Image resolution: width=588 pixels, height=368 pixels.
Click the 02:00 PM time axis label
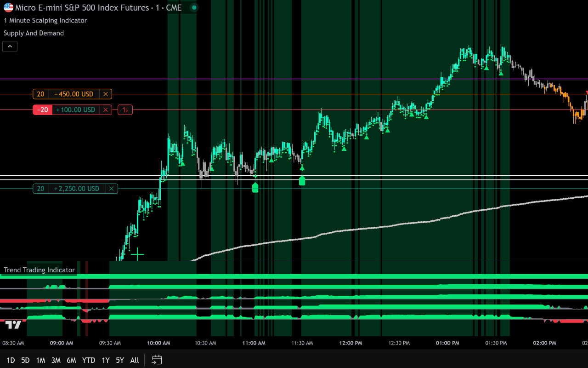click(544, 343)
